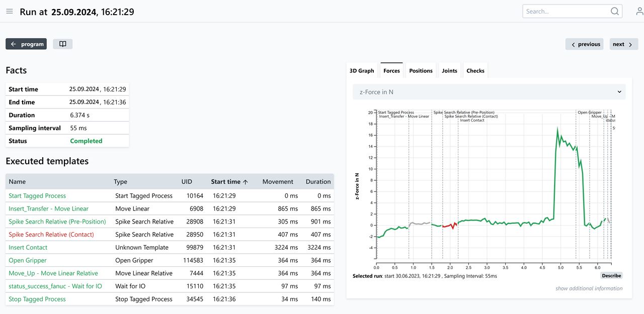
Task: Go to the next run
Action: click(623, 44)
